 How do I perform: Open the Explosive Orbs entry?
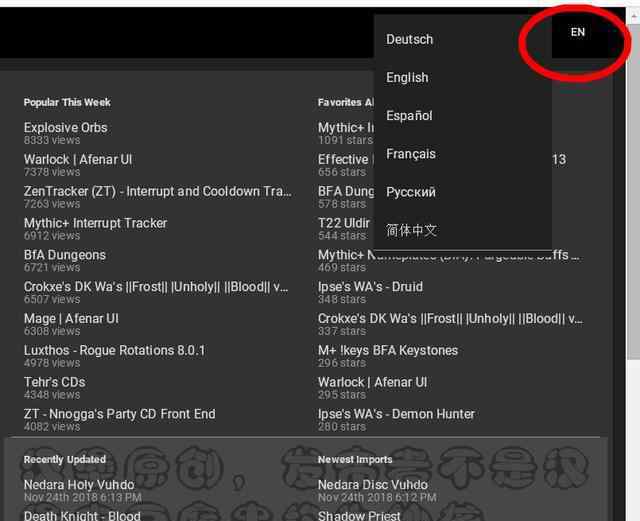pyautogui.click(x=65, y=127)
